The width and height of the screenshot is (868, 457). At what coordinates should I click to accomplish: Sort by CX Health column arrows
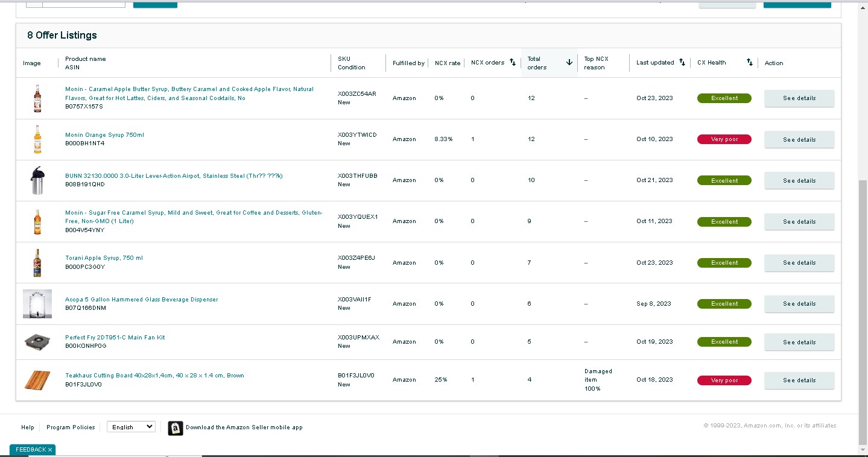(x=750, y=63)
